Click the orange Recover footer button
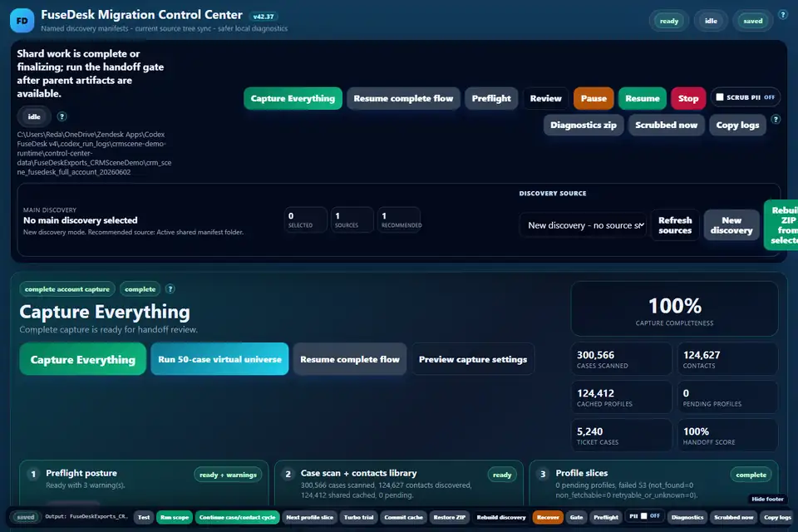The image size is (798, 532). [x=548, y=517]
